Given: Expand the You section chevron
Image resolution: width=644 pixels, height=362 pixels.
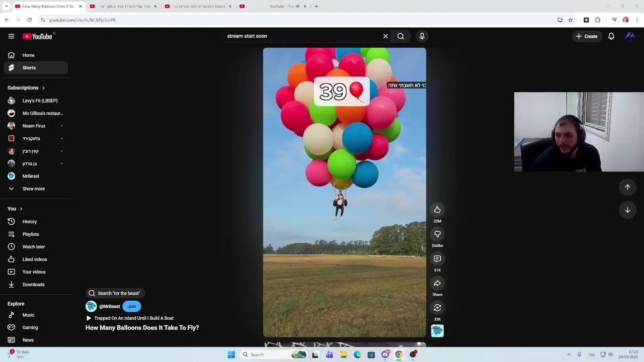Looking at the screenshot, I should click(21, 209).
